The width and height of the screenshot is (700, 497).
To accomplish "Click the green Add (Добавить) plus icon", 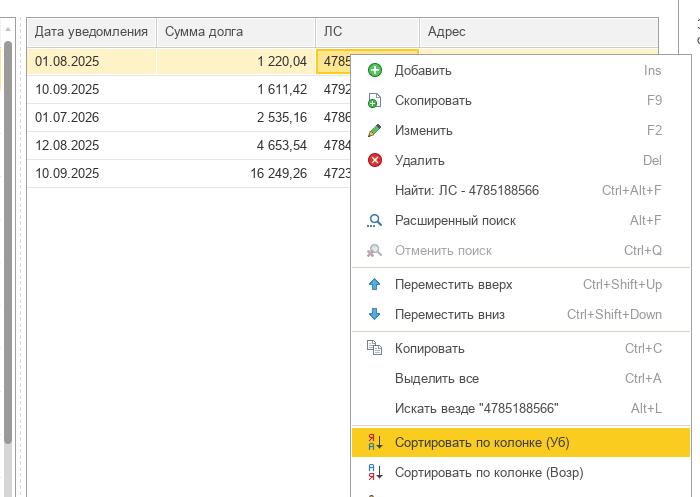I will tap(375, 70).
